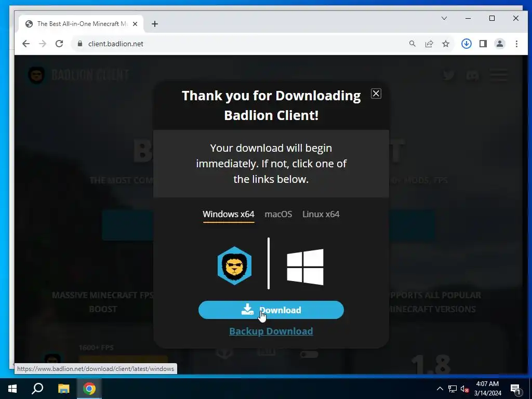
Task: Click the blue Download button
Action: point(271,310)
